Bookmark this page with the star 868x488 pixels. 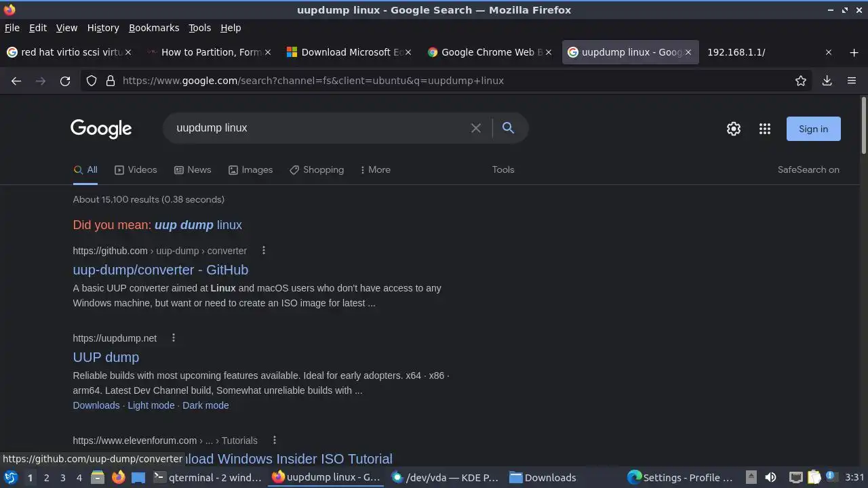801,81
